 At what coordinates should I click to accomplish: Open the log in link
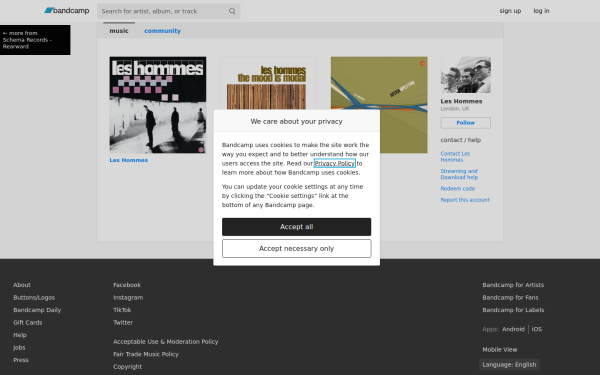point(541,11)
